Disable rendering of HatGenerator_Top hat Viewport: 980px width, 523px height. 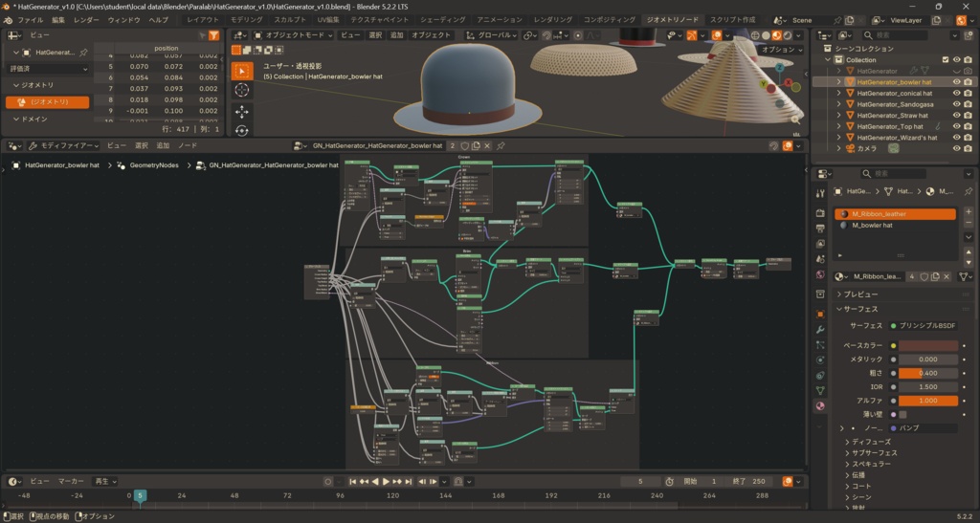click(x=969, y=127)
